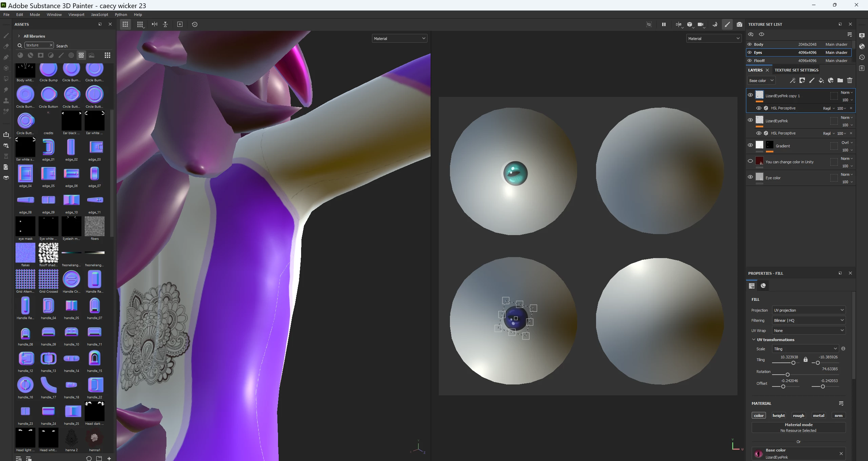
Task: Open the Viewport menu
Action: (x=76, y=15)
